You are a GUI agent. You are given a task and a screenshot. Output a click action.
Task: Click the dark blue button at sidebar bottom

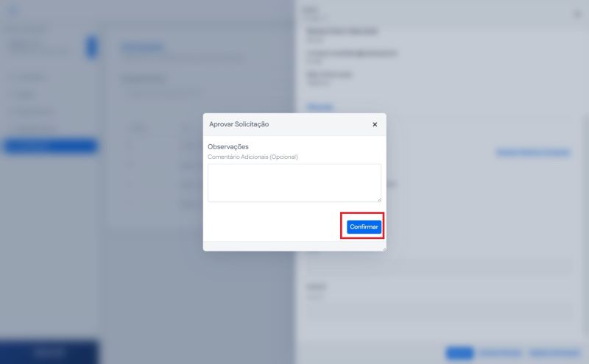(x=49, y=352)
